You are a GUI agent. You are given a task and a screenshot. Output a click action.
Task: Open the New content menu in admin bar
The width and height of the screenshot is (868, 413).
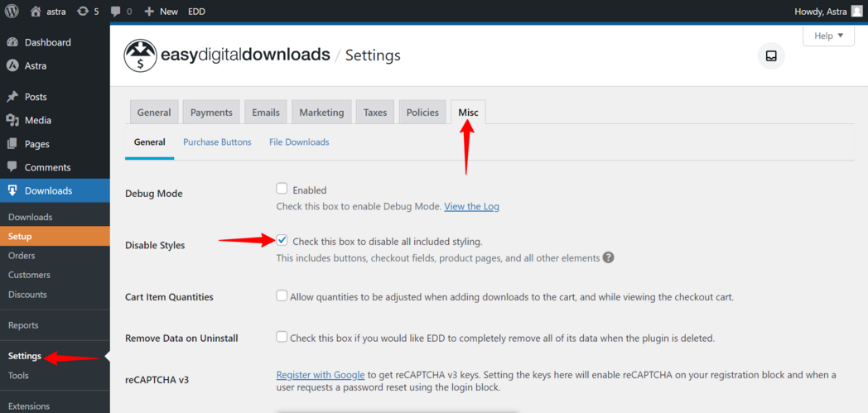161,12
